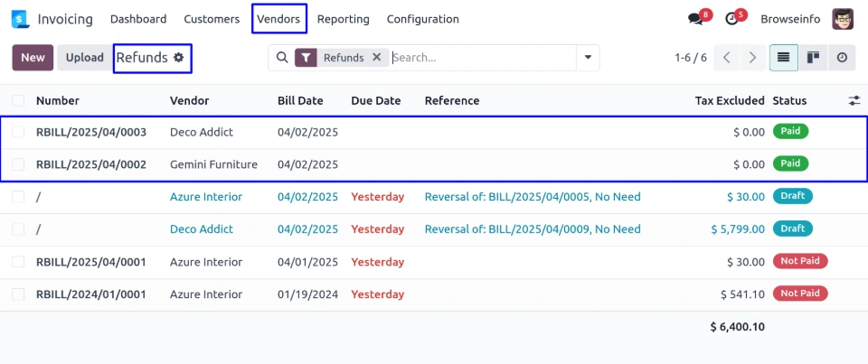Select the RBILL/2024/01/0001 row checkbox
Image resolution: width=868 pixels, height=364 pixels.
(x=18, y=294)
